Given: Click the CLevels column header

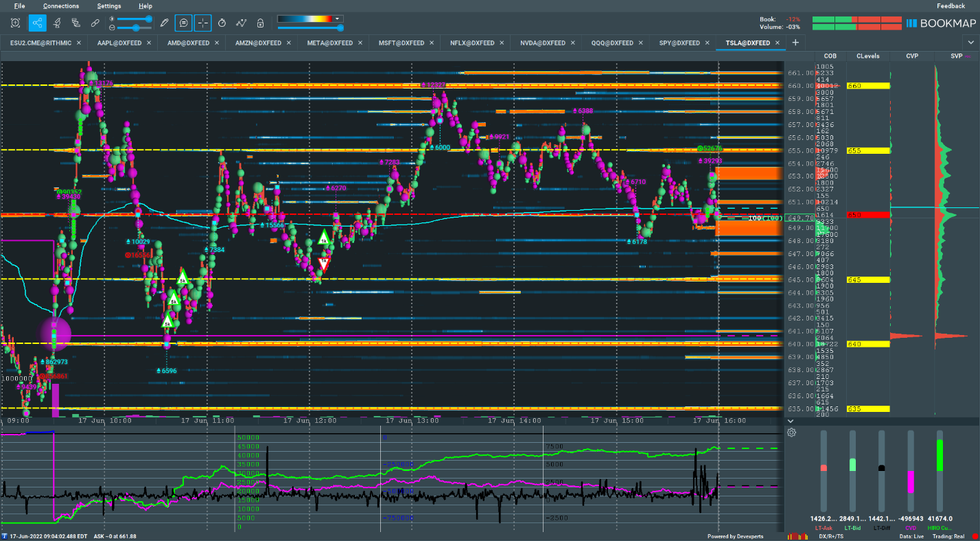Looking at the screenshot, I should point(867,56).
